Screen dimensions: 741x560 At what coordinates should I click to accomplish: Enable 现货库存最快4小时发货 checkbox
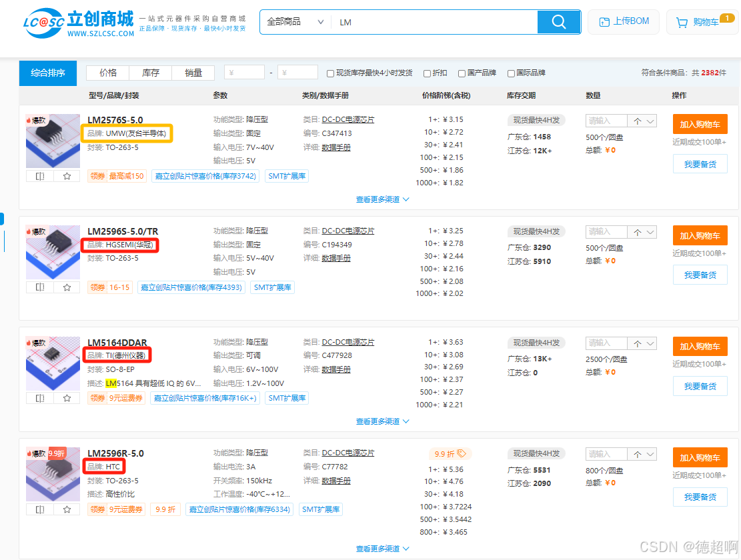click(x=330, y=73)
